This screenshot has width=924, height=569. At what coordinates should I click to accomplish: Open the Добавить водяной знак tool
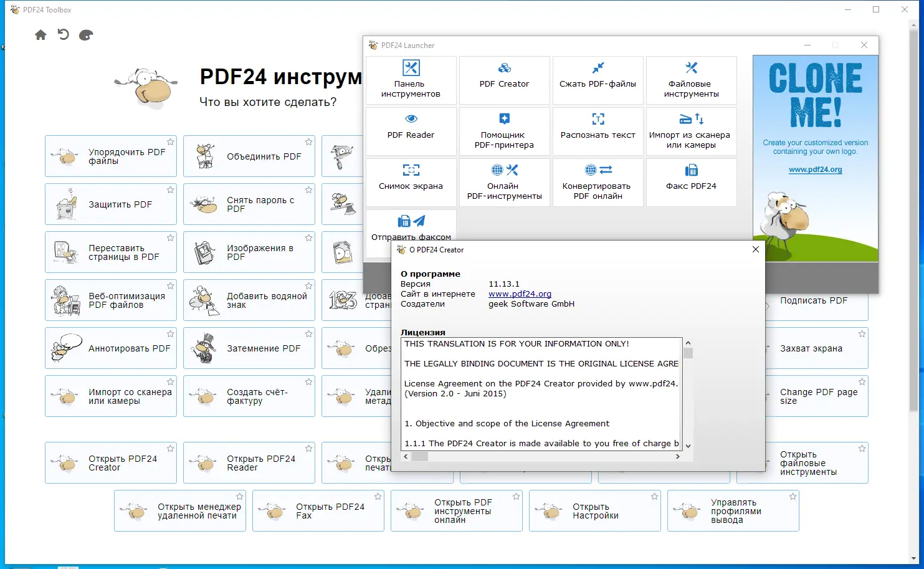point(249,300)
